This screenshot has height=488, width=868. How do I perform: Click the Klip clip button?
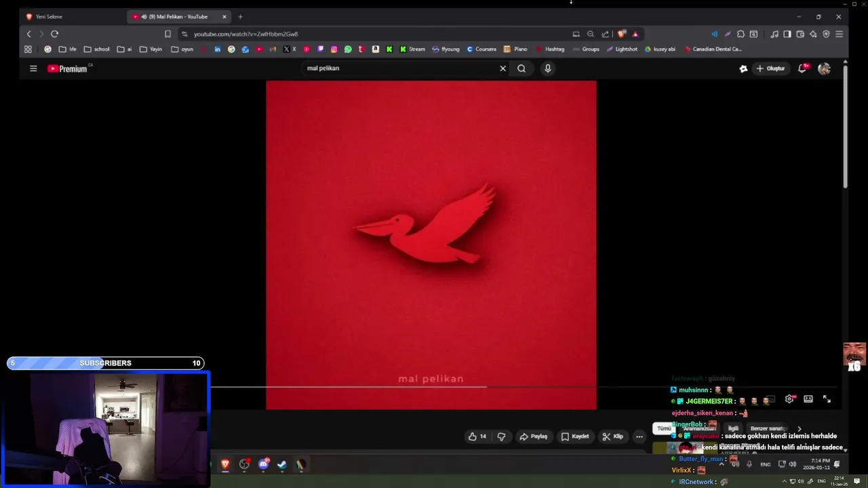pos(613,436)
